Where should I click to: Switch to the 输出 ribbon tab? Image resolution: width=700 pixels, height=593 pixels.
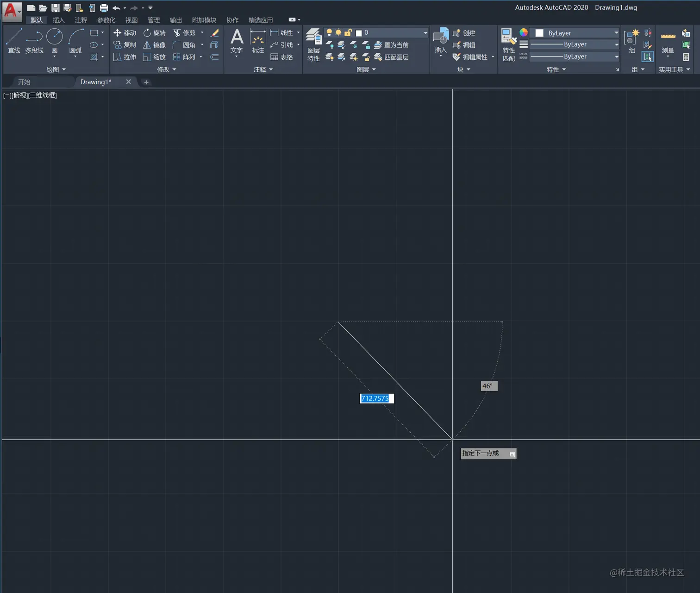[176, 20]
